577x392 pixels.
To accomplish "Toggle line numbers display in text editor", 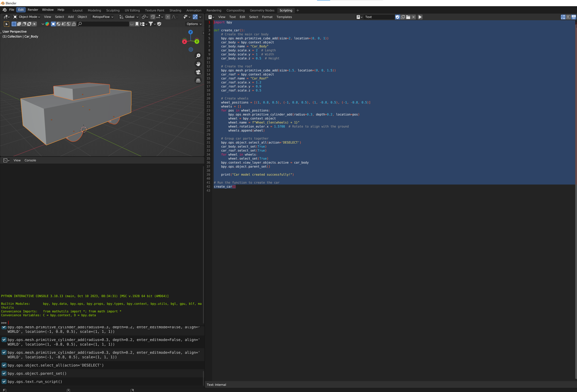I will (563, 17).
